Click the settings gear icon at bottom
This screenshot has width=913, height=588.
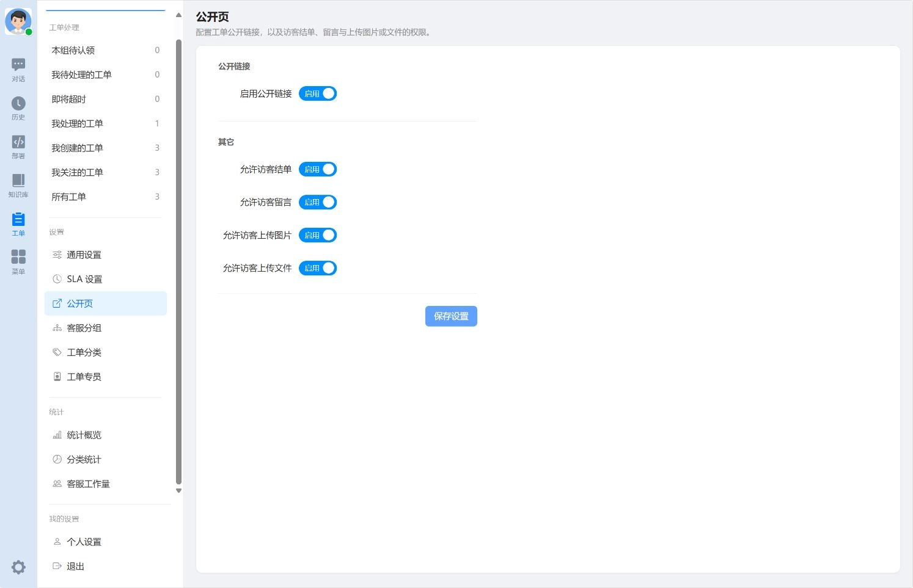tap(18, 567)
